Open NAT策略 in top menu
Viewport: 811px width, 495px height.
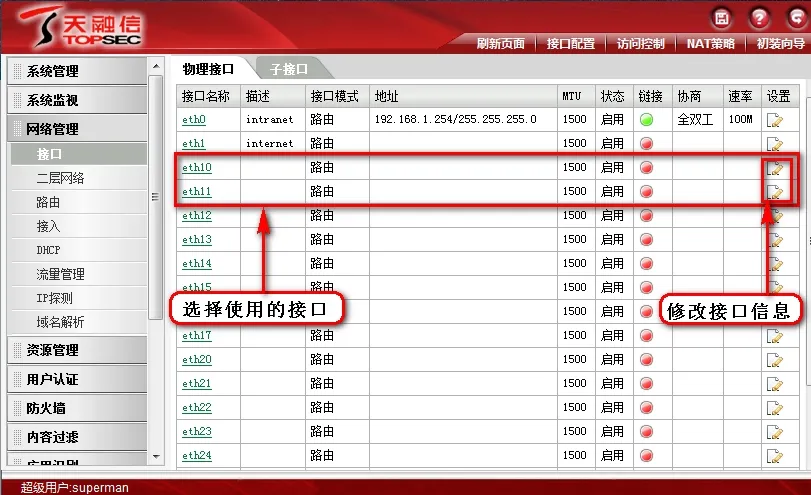point(711,44)
